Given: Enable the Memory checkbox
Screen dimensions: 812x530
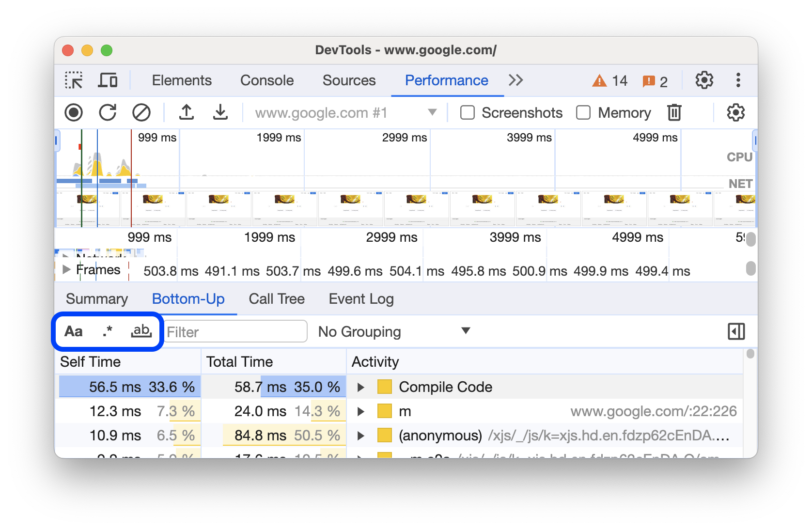Looking at the screenshot, I should [583, 112].
